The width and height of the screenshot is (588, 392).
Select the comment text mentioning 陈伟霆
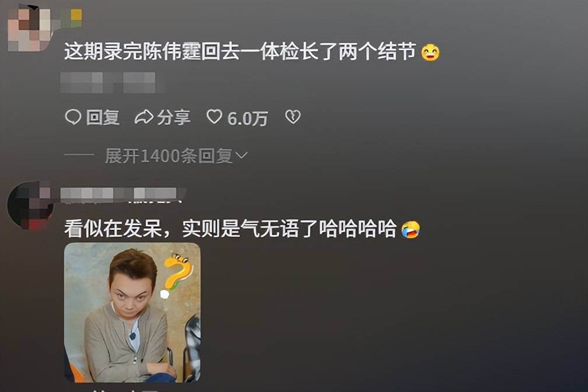click(240, 51)
